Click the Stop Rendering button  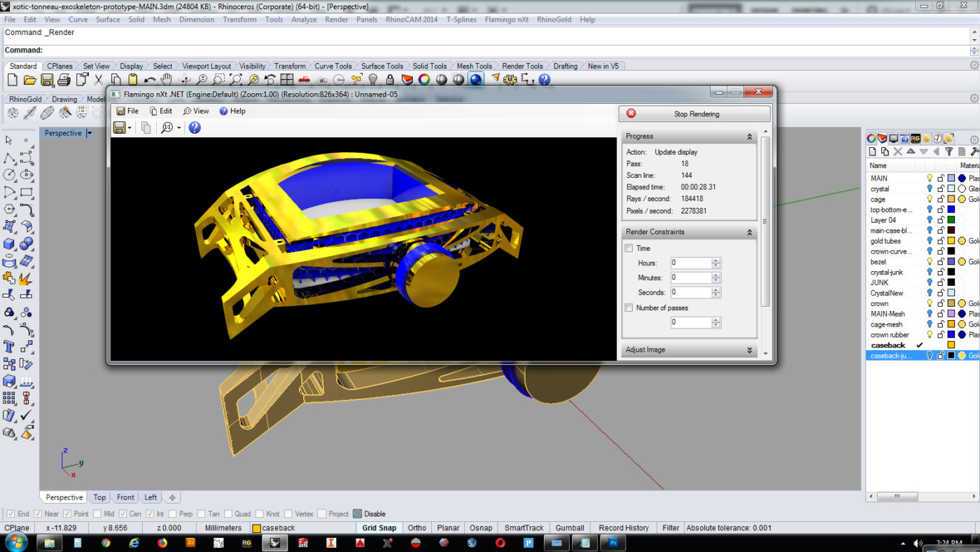694,113
